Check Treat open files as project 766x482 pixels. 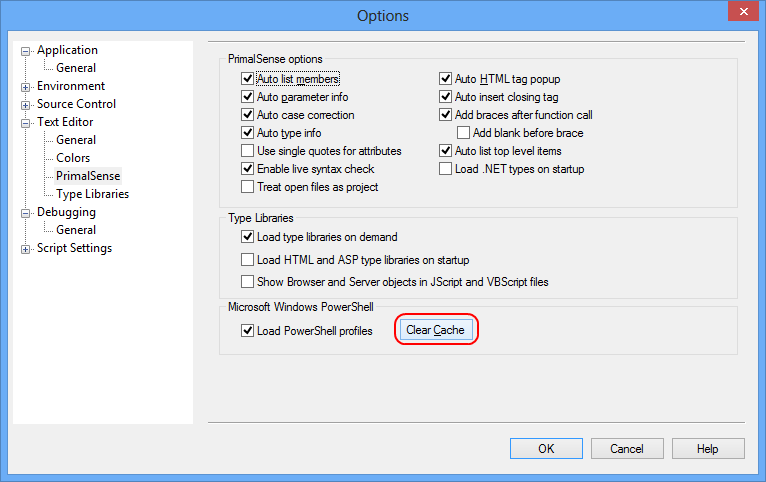tap(247, 187)
